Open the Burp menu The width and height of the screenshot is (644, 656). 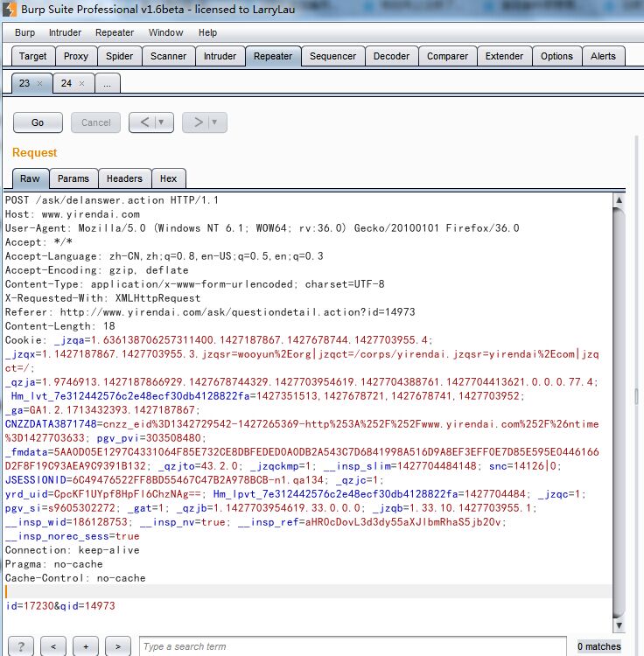tap(25, 32)
